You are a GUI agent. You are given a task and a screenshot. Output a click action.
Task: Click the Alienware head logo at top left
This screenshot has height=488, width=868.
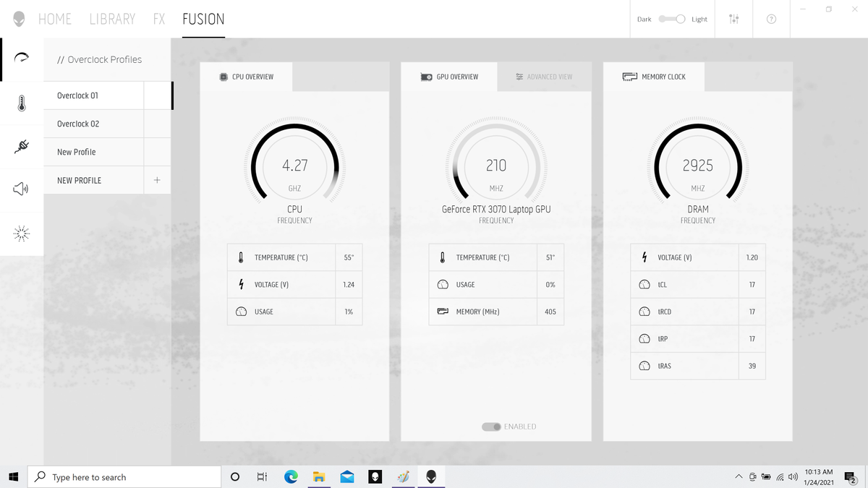pyautogui.click(x=19, y=20)
